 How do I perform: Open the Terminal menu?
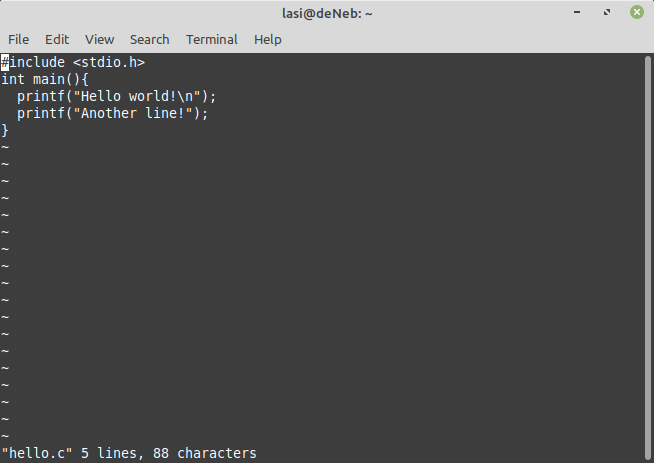click(x=211, y=39)
